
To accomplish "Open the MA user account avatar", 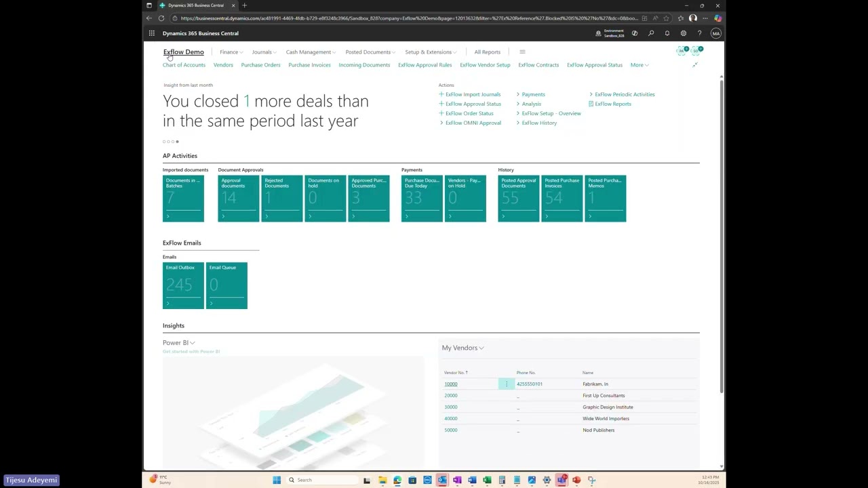I will point(716,33).
